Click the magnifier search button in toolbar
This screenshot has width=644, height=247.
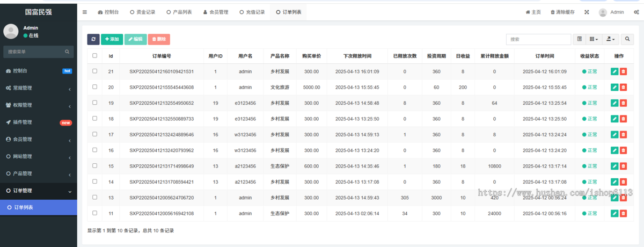tap(627, 39)
